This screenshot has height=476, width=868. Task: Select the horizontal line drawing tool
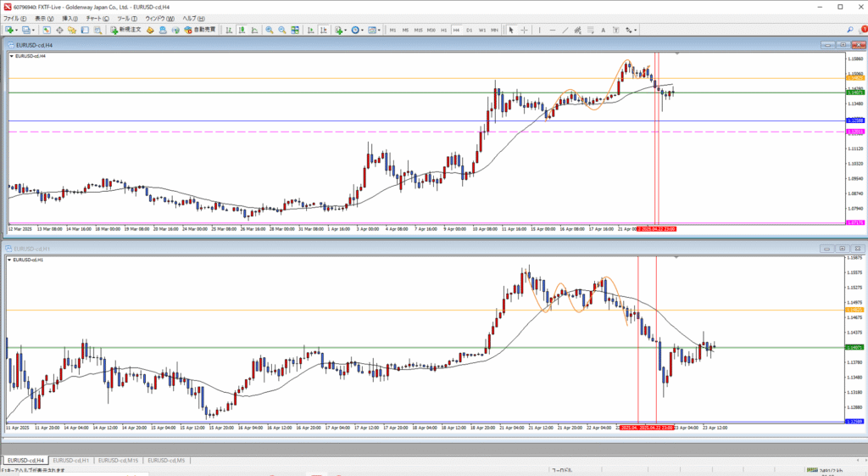coord(553,30)
